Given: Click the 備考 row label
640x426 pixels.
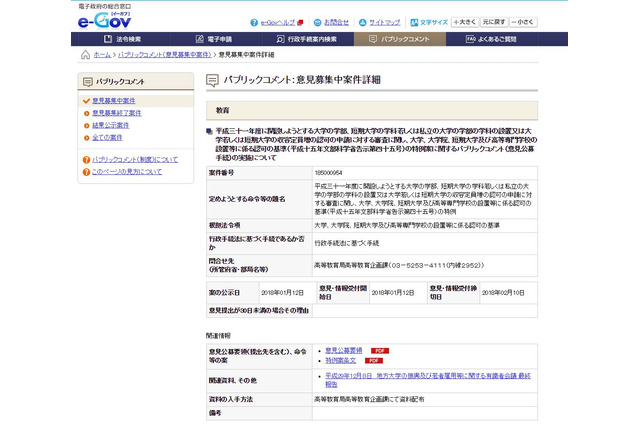Looking at the screenshot, I should 215,413.
